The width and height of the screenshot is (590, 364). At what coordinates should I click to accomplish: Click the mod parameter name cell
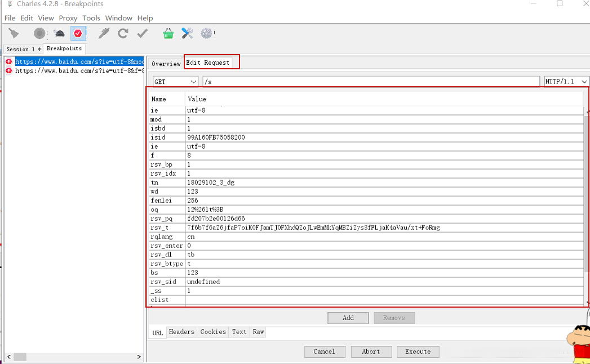click(167, 119)
